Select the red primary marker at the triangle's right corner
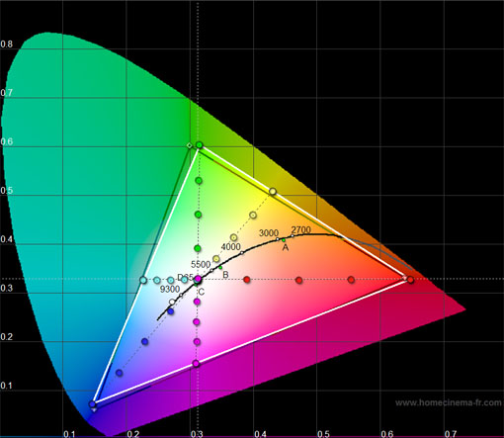504x438 pixels. coord(410,280)
